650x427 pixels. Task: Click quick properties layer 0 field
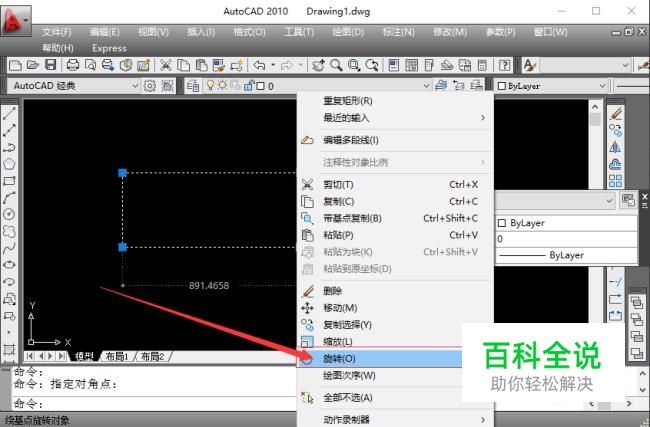click(x=566, y=239)
